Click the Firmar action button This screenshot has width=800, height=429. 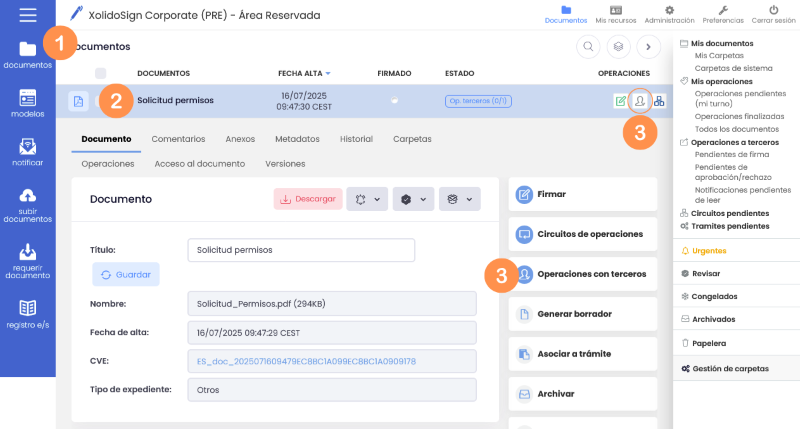pyautogui.click(x=583, y=194)
